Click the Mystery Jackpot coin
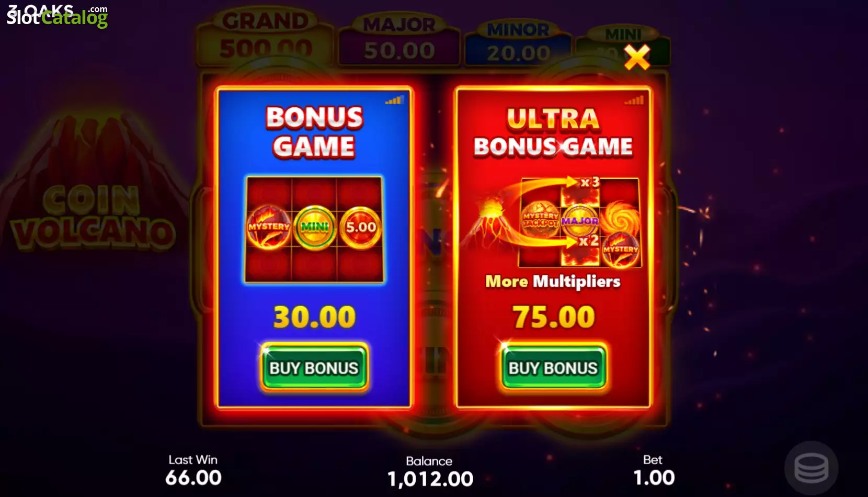Screen dimensions: 868x497 point(541,220)
